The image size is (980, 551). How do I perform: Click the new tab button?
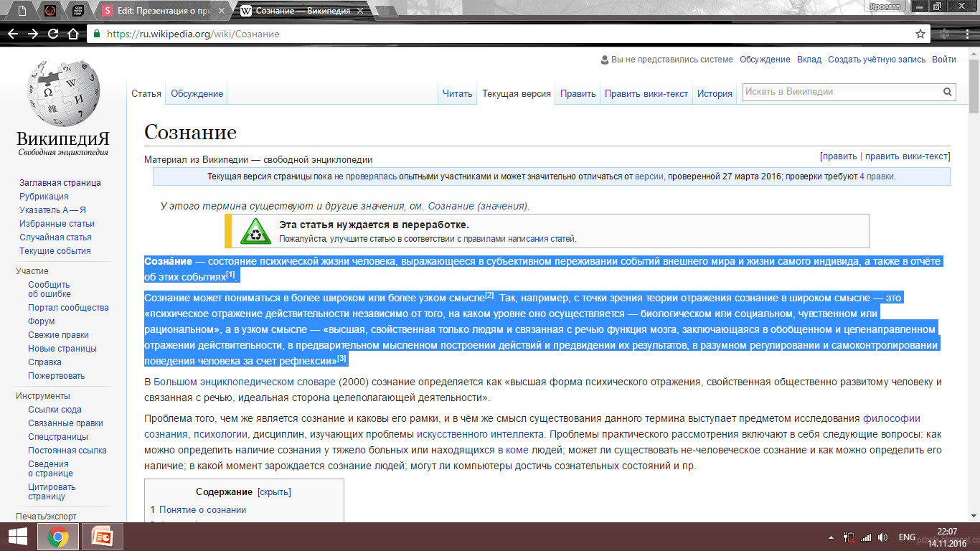[388, 11]
